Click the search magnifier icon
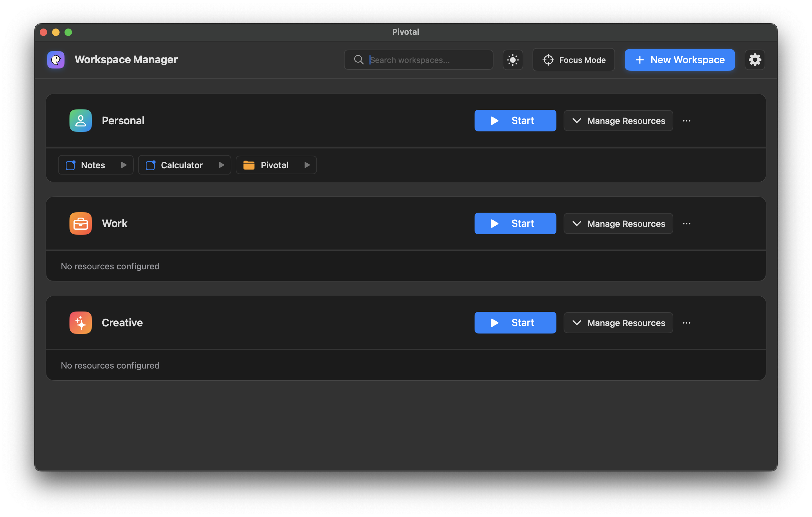Viewport: 812px width, 517px height. coord(359,60)
